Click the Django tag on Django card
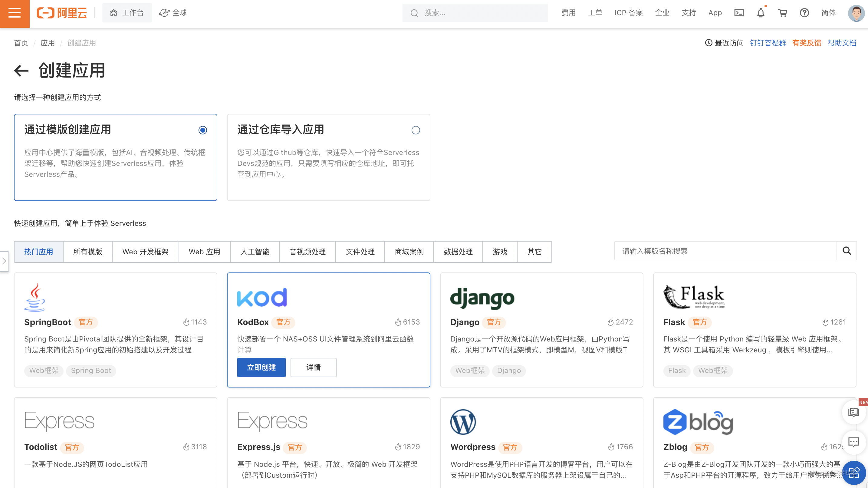Image resolution: width=868 pixels, height=488 pixels. point(509,371)
